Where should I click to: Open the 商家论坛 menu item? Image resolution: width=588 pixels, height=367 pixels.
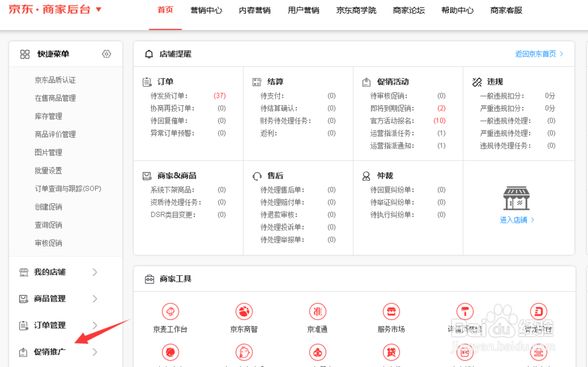pyautogui.click(x=409, y=10)
